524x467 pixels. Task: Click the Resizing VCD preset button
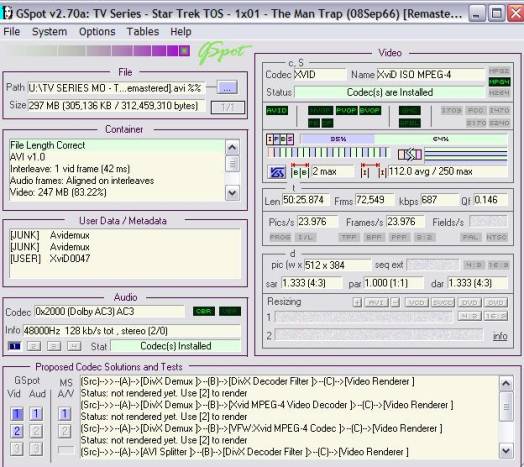416,303
